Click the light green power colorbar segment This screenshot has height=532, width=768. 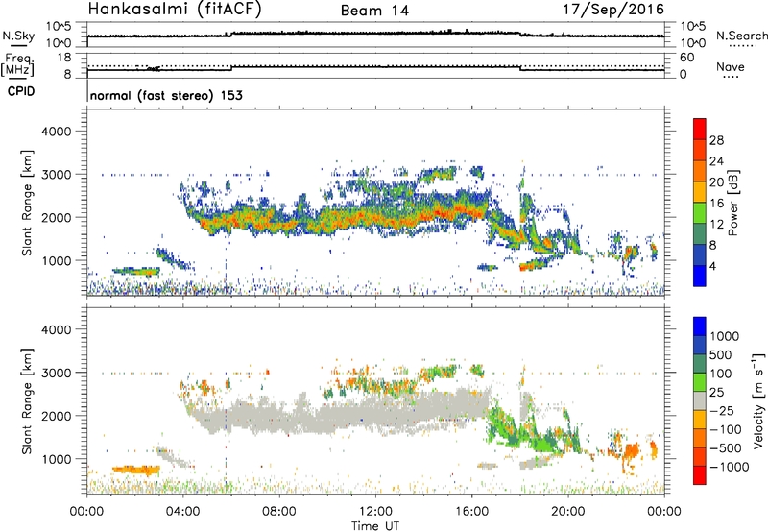coord(700,213)
